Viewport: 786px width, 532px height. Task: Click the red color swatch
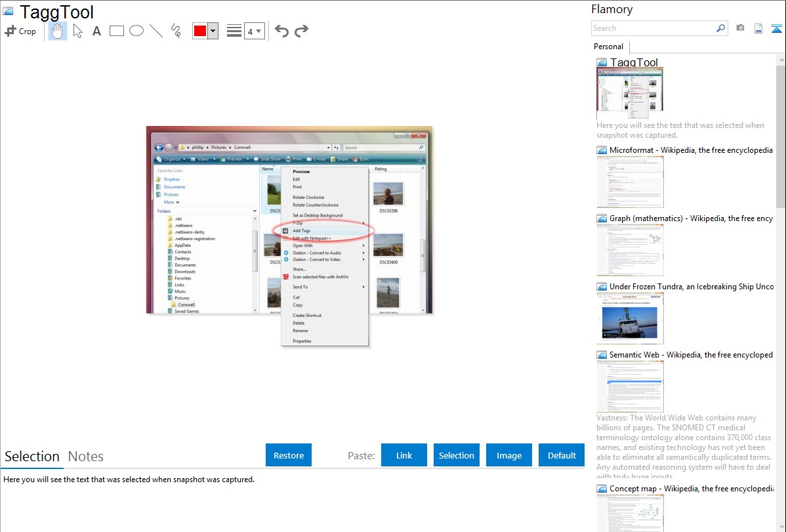coord(200,31)
